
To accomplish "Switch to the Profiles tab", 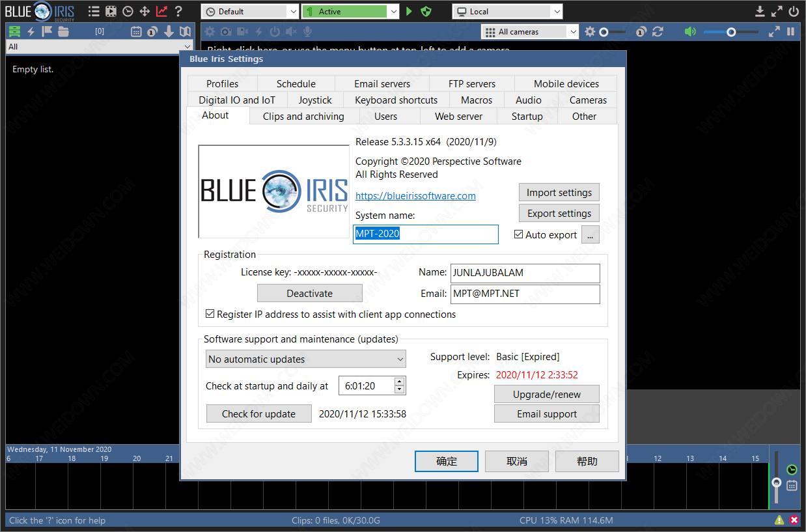I will tap(222, 83).
